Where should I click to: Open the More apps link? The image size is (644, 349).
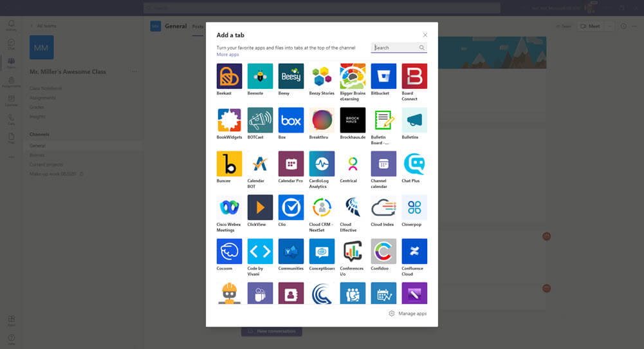point(228,54)
